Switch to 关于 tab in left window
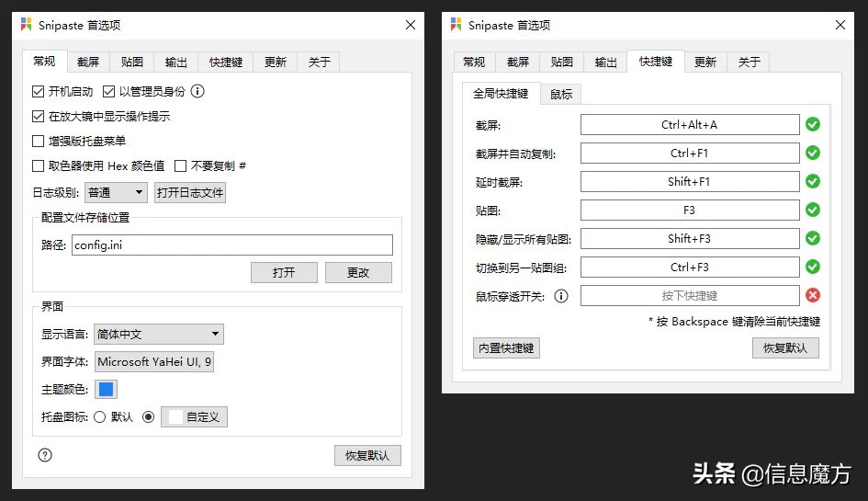Viewport: 868px width, 501px height. tap(319, 63)
